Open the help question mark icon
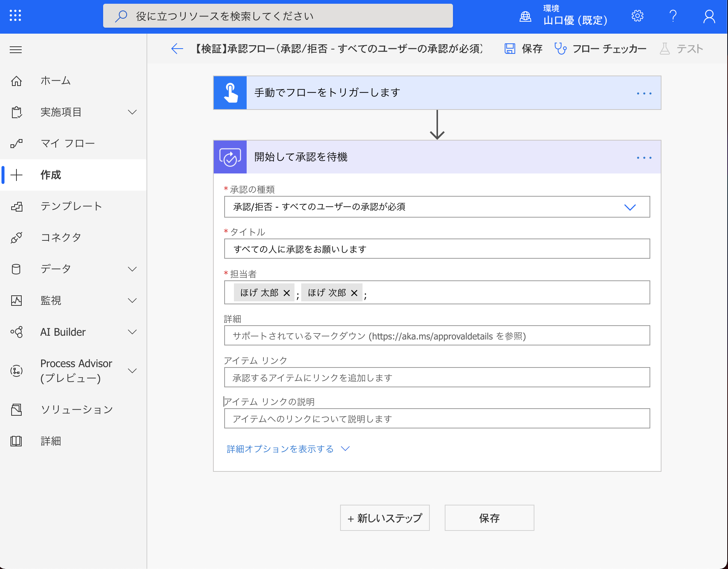The height and width of the screenshot is (569, 728). pyautogui.click(x=673, y=16)
